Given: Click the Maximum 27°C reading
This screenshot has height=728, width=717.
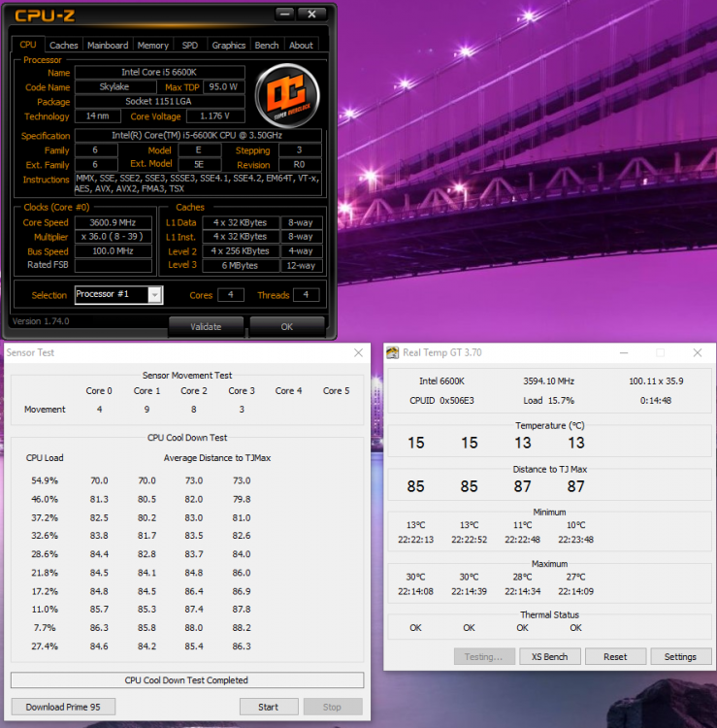Looking at the screenshot, I should click(576, 578).
